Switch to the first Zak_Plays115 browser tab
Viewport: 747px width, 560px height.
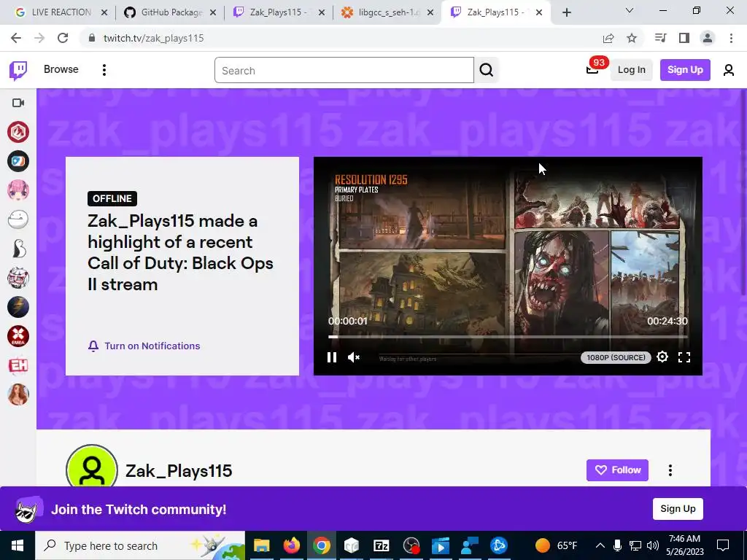pos(278,12)
